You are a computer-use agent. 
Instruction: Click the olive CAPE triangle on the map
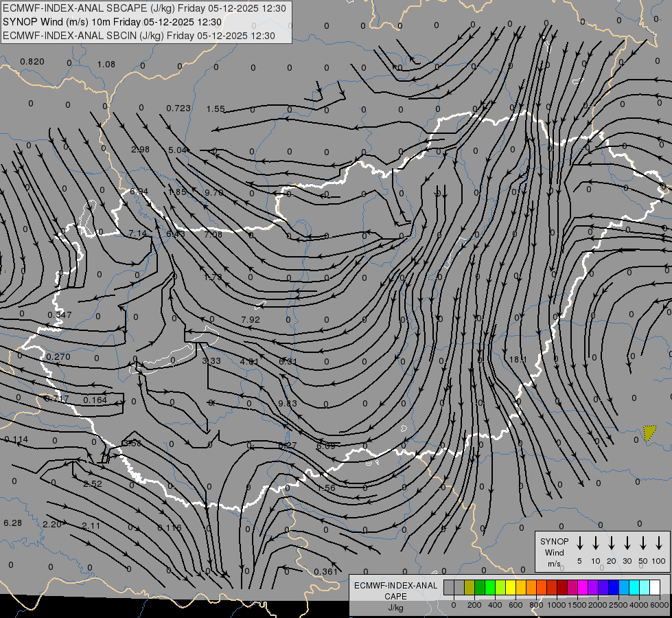[x=649, y=433]
